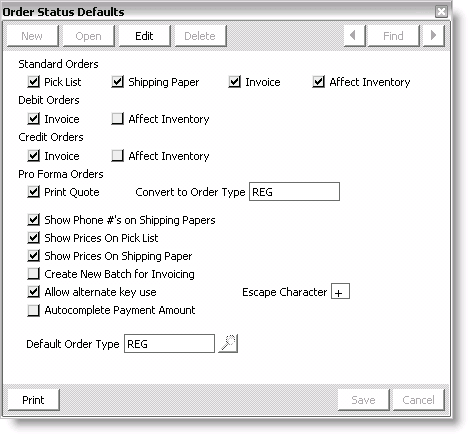Click the Delete toolbar button
Image resolution: width=469 pixels, height=435 pixels.
200,36
